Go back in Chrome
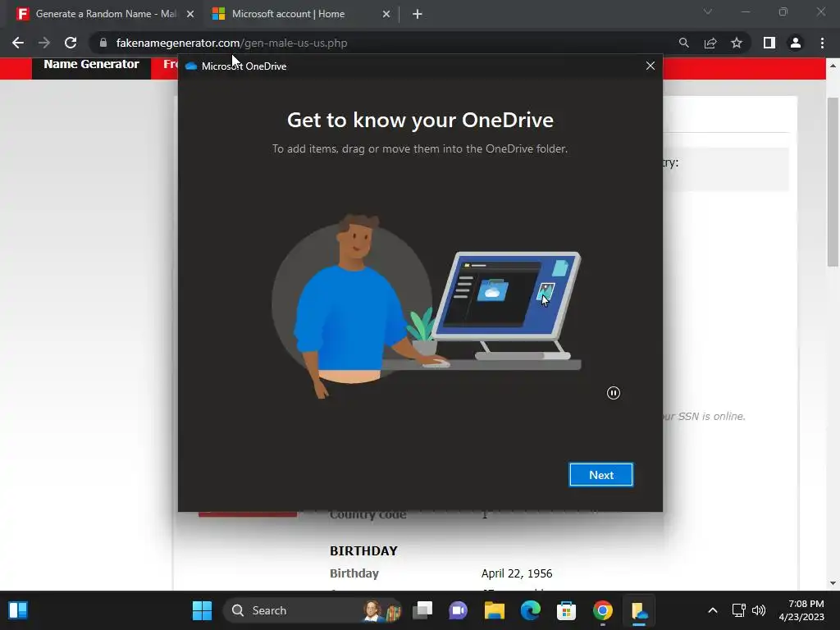The image size is (840, 630). pyautogui.click(x=18, y=43)
